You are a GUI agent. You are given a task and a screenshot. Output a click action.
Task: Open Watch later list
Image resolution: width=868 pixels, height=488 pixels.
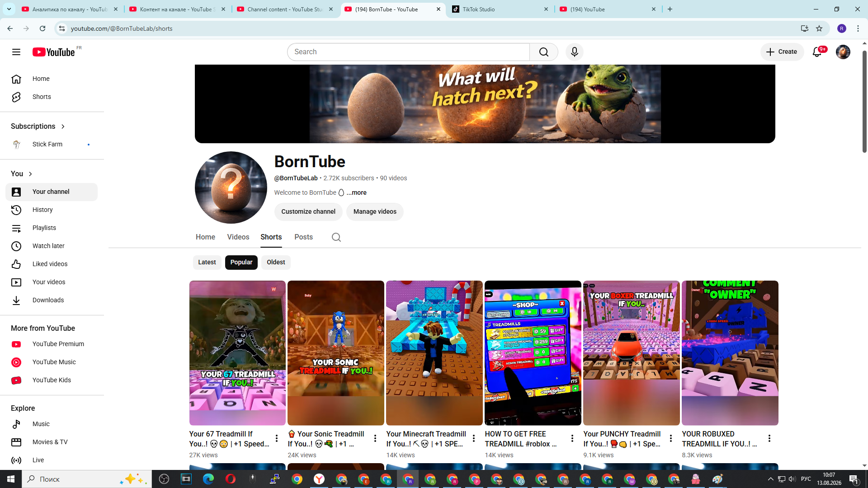(x=52, y=246)
